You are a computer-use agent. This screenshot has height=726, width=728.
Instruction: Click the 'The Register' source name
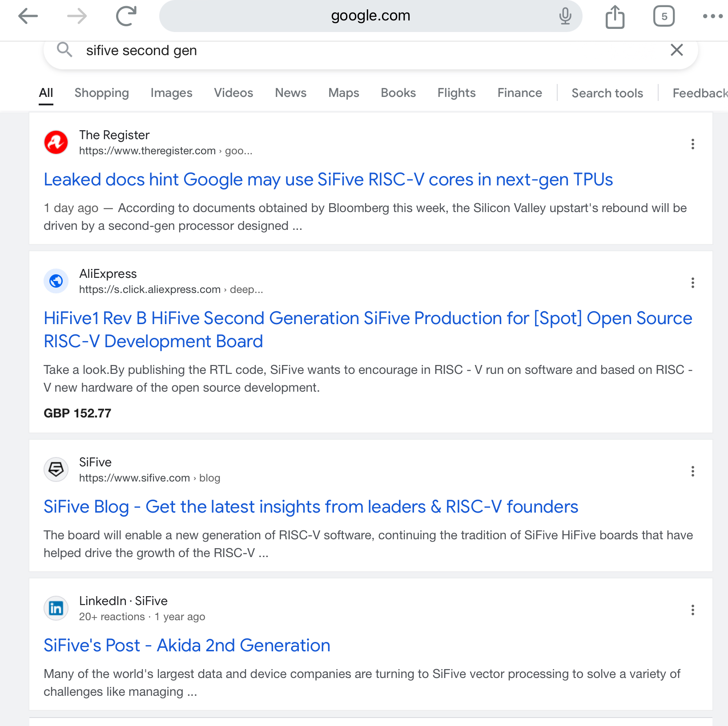tap(114, 135)
